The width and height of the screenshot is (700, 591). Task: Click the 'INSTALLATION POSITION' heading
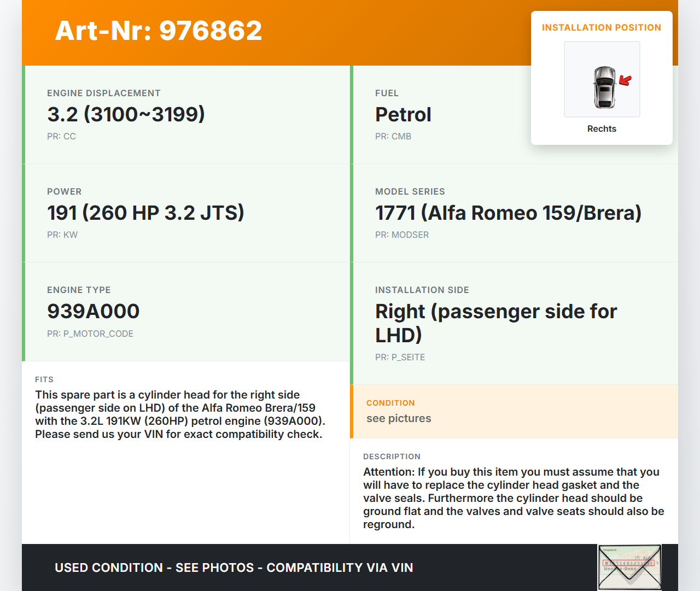[x=601, y=27]
